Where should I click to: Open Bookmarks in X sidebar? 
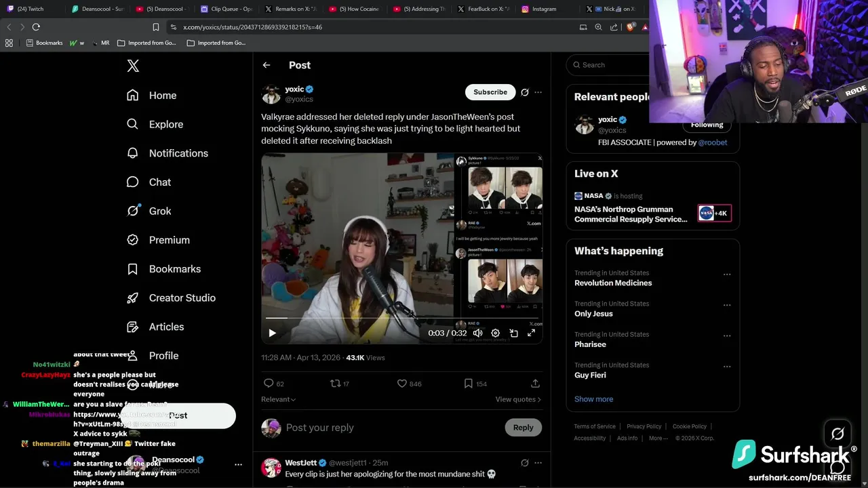tap(164, 269)
